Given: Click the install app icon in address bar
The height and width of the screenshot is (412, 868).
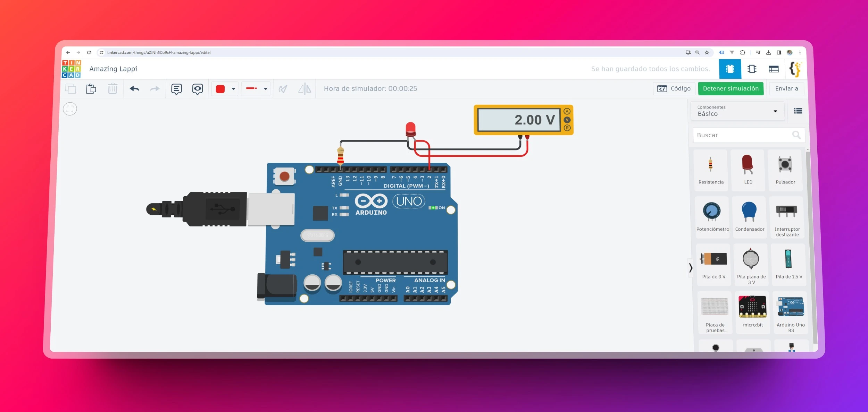Looking at the screenshot, I should pos(688,52).
